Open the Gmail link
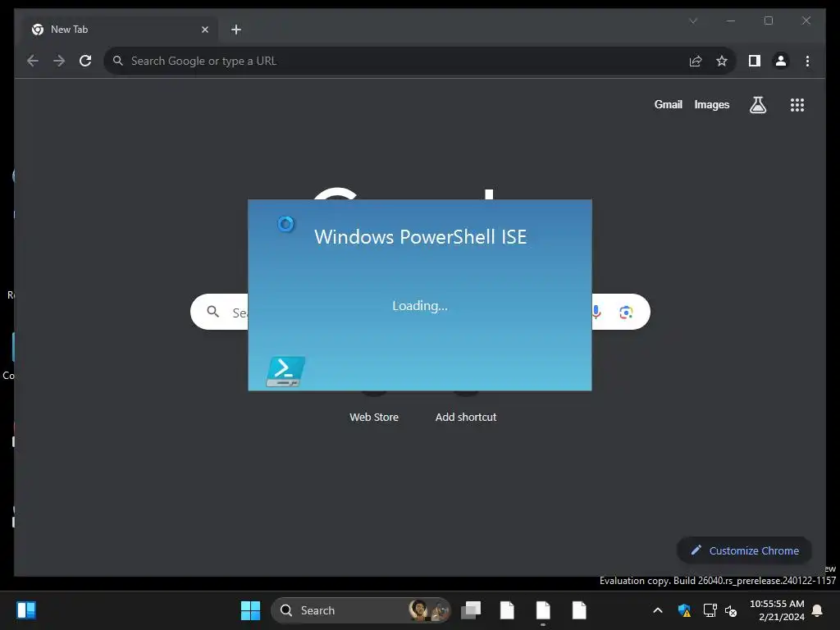Screen dimensions: 840x630 tap(668, 104)
